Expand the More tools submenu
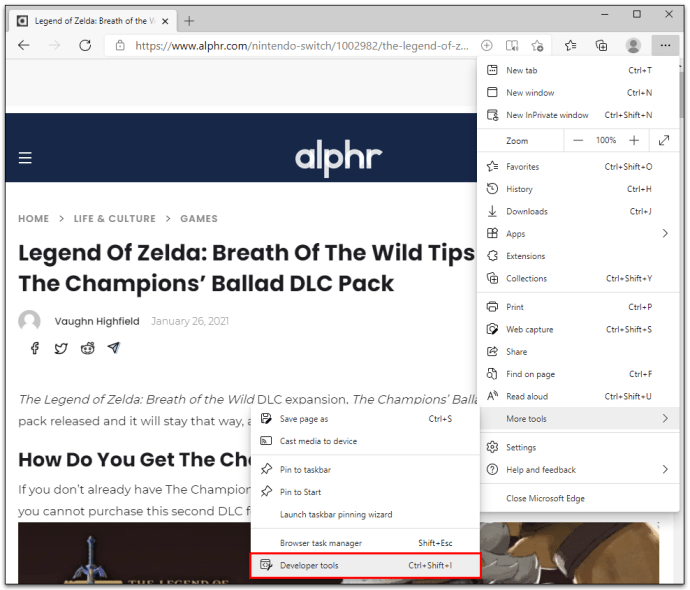690x590 pixels. pos(578,419)
